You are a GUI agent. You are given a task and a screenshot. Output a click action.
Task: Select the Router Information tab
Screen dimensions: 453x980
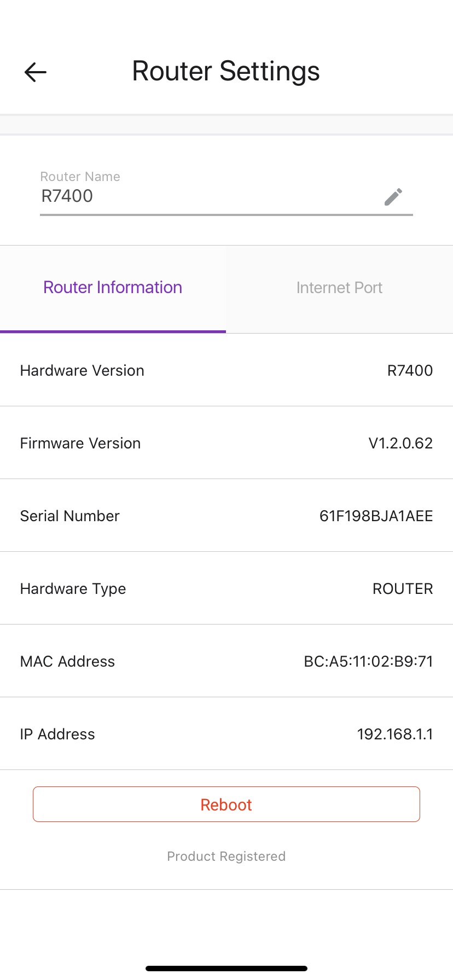[113, 287]
